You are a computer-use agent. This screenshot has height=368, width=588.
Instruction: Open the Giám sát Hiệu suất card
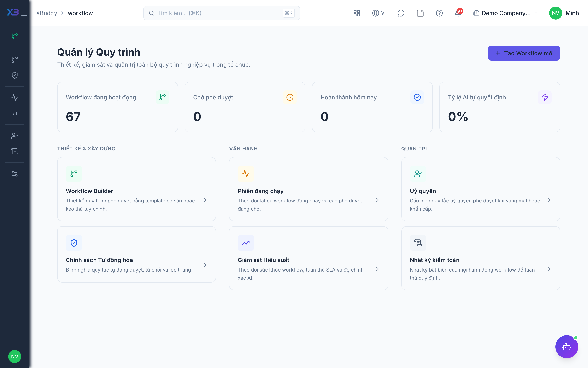(x=308, y=258)
